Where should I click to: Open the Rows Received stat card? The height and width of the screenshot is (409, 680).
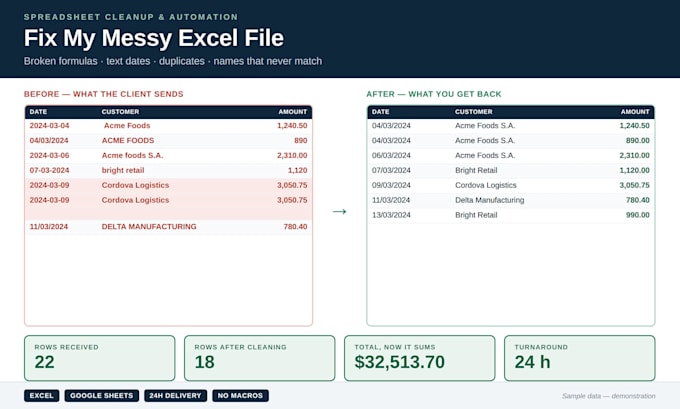coord(100,358)
